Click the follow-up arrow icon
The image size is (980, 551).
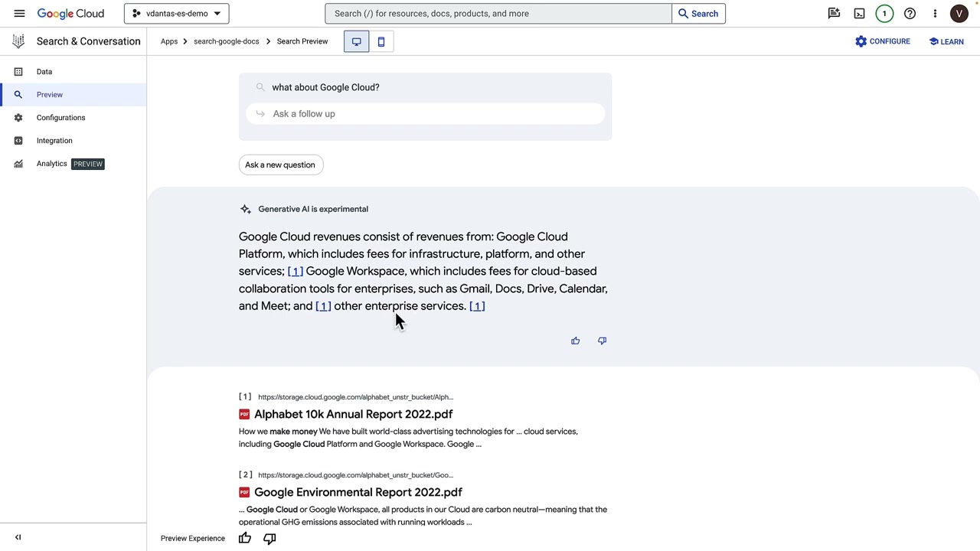tap(260, 114)
